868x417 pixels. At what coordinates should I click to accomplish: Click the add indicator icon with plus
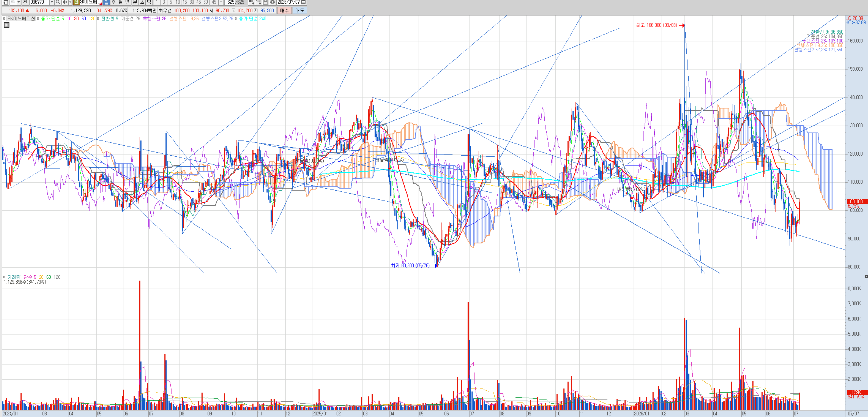(251, 2)
